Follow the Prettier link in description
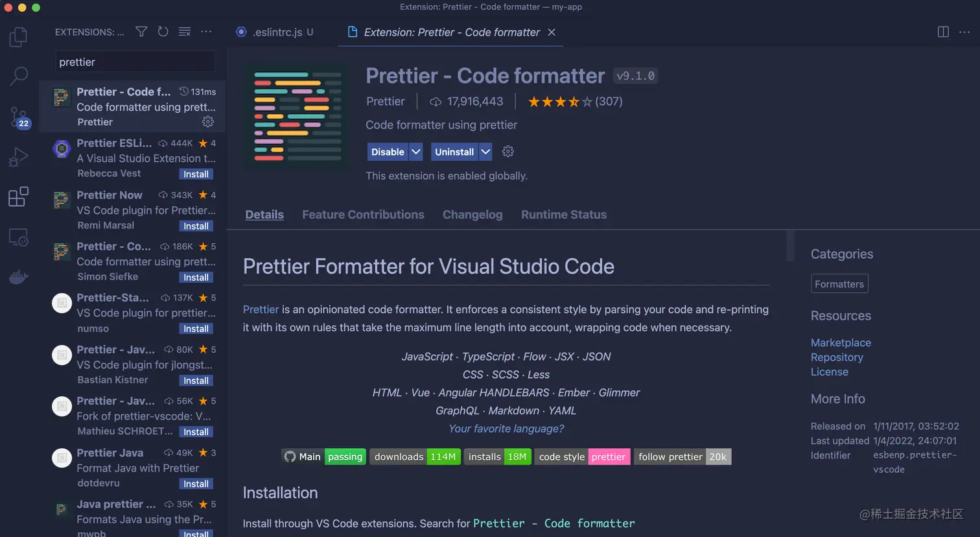 (x=261, y=309)
